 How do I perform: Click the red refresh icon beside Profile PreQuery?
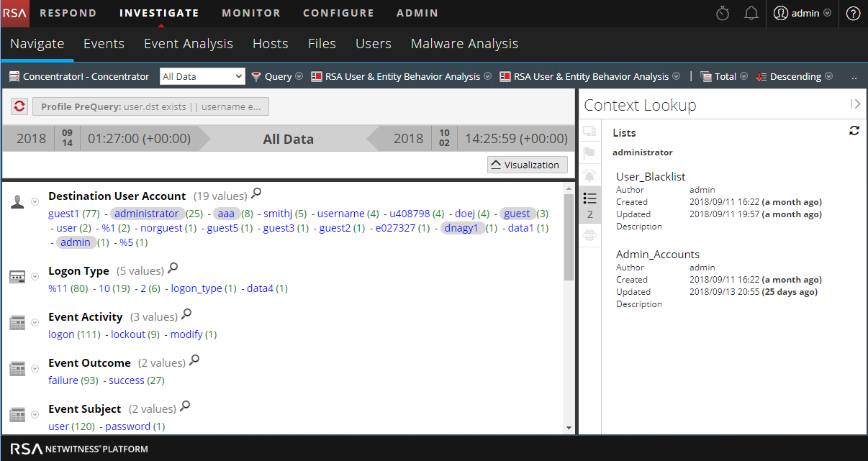click(19, 107)
